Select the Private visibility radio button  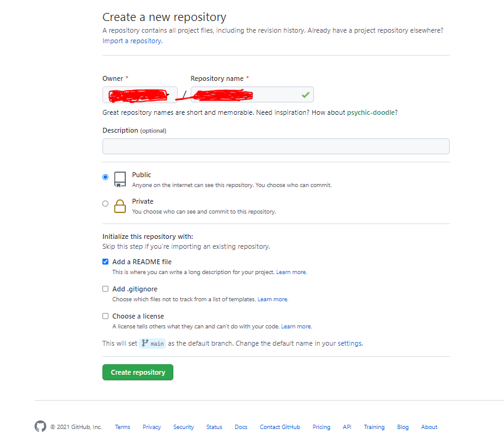coord(105,204)
